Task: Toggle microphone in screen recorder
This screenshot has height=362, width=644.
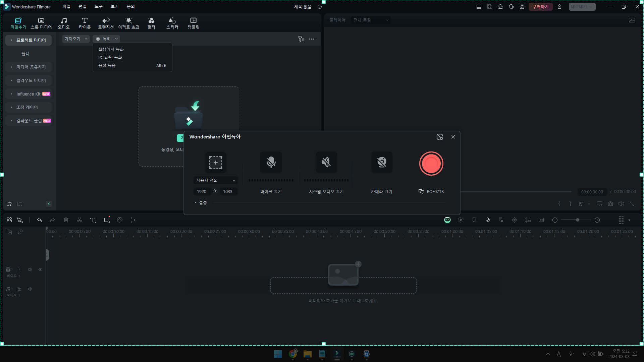Action: [271, 163]
